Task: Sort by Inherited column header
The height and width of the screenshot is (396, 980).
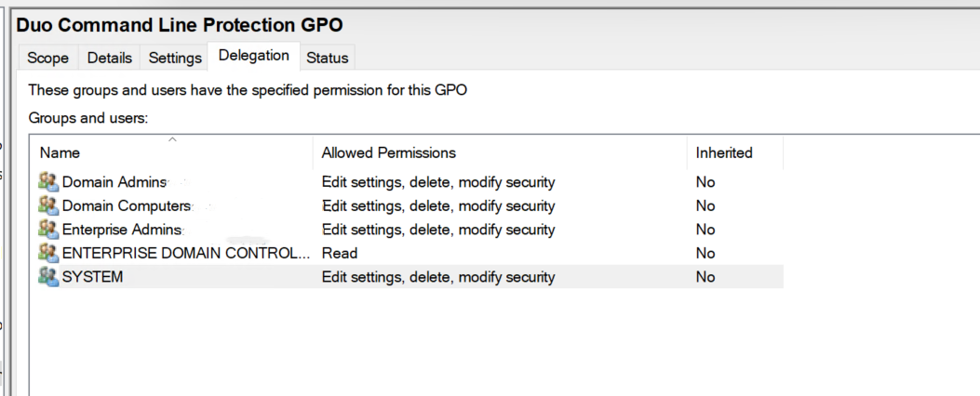Action: [x=723, y=152]
